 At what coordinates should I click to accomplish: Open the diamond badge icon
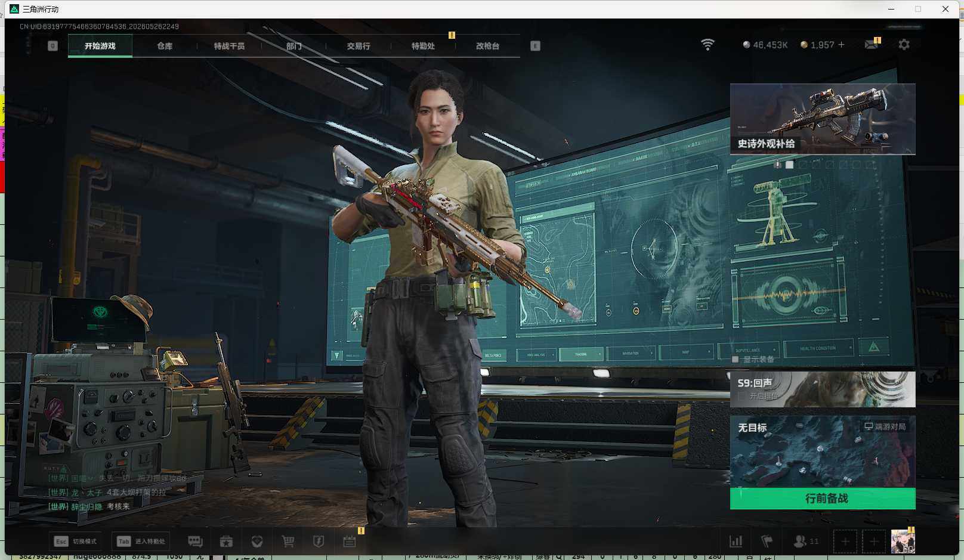tap(257, 542)
